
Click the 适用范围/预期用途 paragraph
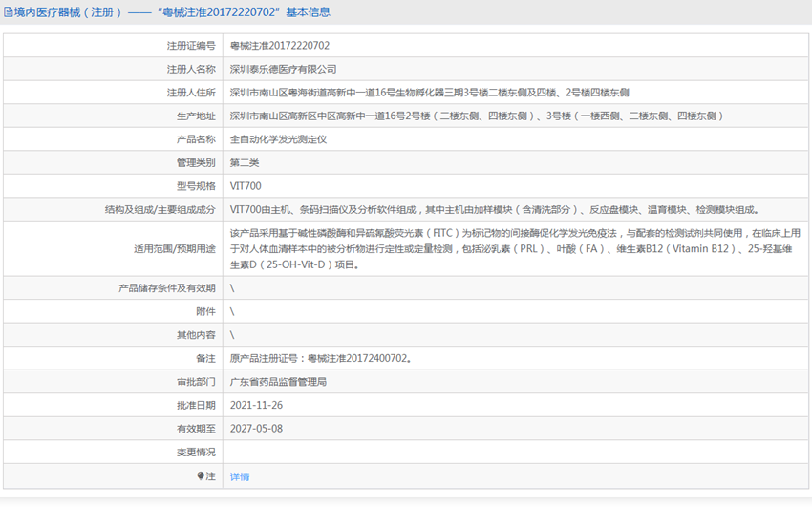pyautogui.click(x=515, y=249)
